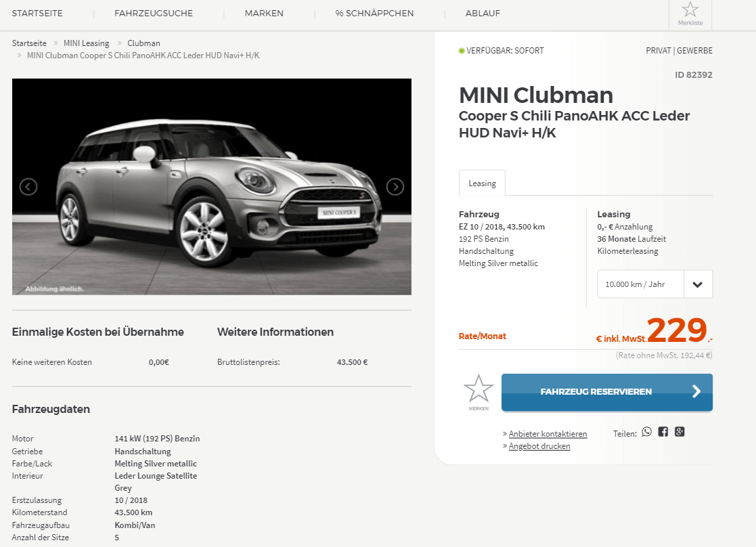Image resolution: width=756 pixels, height=547 pixels.
Task: Click the 141 kW (192 PS) Benzin value
Action: point(157,439)
